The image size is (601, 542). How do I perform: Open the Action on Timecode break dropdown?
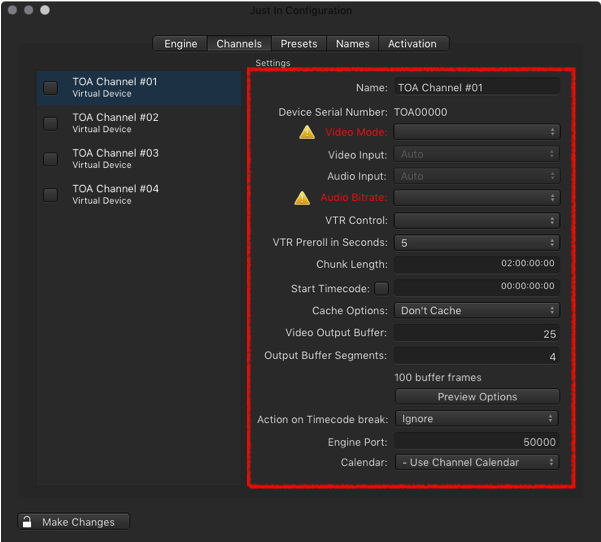477,419
